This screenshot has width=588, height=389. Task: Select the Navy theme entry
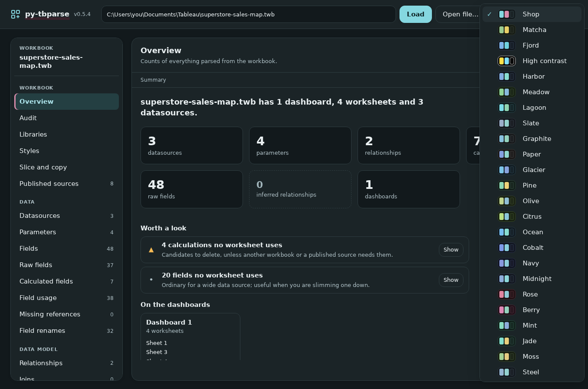[x=532, y=263]
